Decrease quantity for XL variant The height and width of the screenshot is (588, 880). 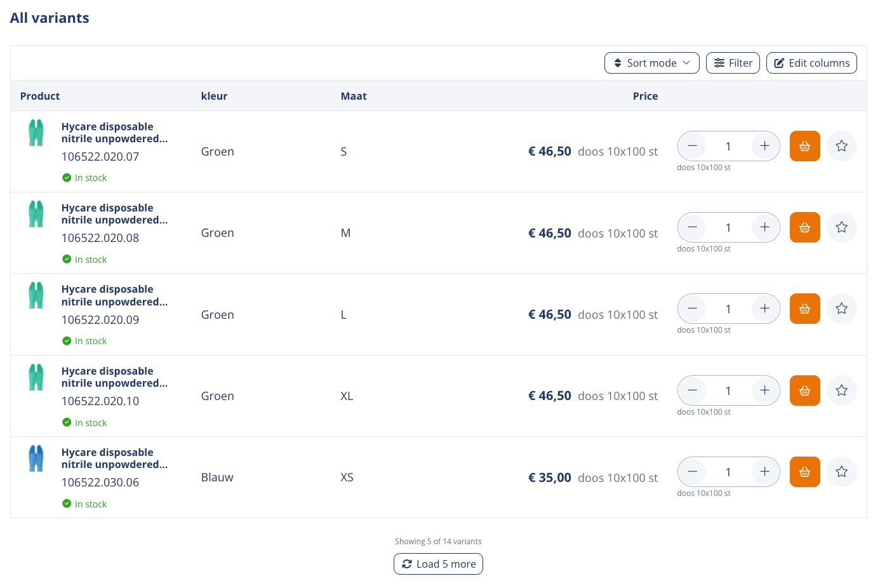point(693,391)
